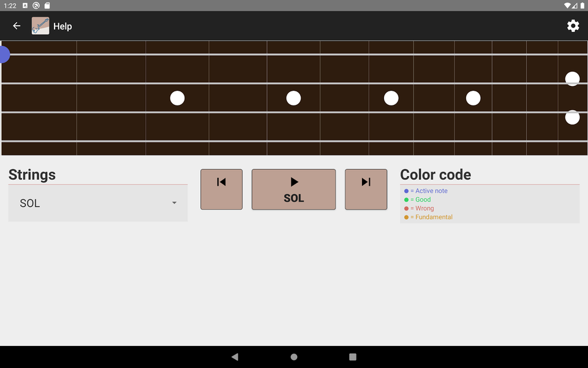Screen dimensions: 588x368
Task: Expand the string selection combo box
Action: 98,203
